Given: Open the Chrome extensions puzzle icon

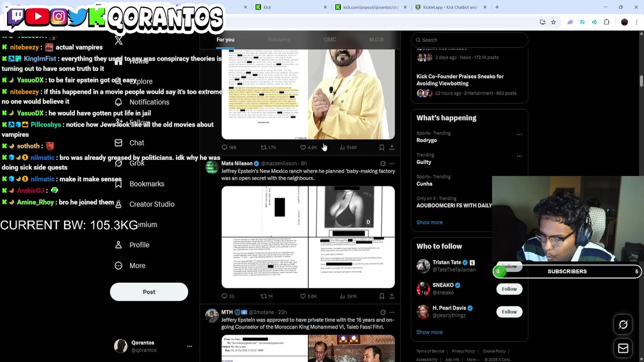Looking at the screenshot, I should [606, 22].
